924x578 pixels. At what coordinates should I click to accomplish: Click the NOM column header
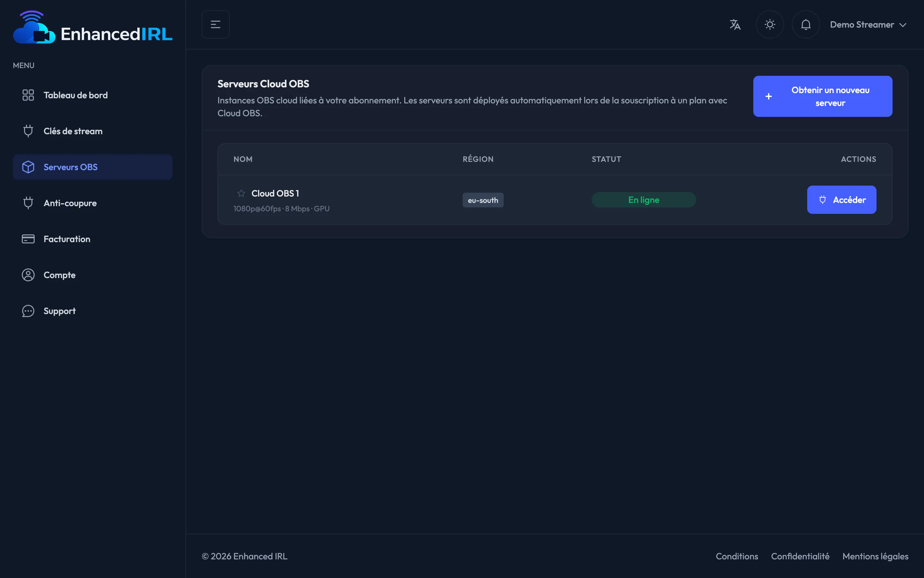click(243, 159)
